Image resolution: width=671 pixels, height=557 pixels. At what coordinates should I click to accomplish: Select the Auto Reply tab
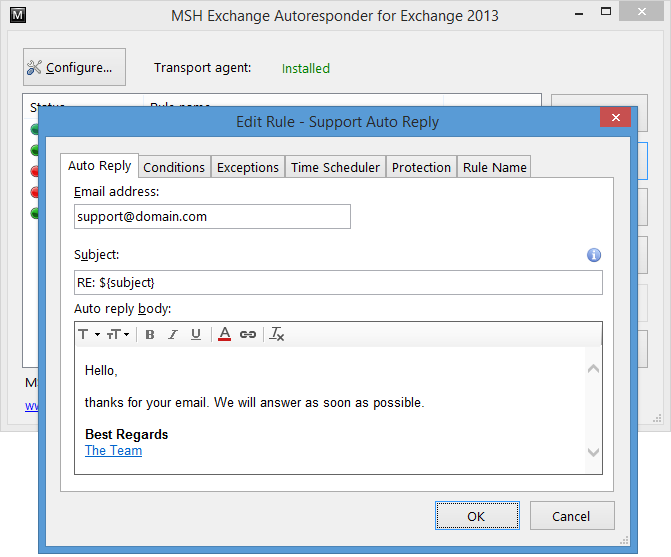[x=99, y=166]
